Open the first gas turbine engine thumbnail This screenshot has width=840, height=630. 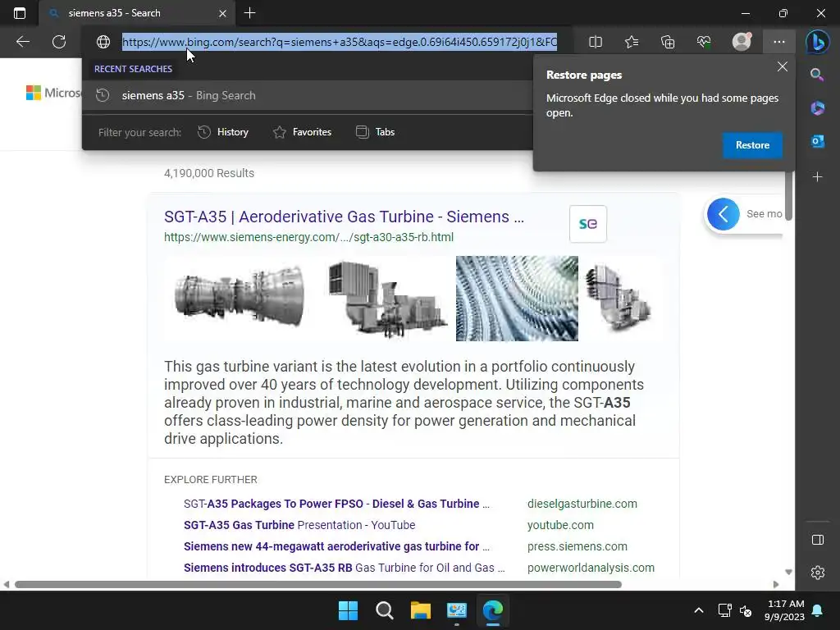(240, 298)
